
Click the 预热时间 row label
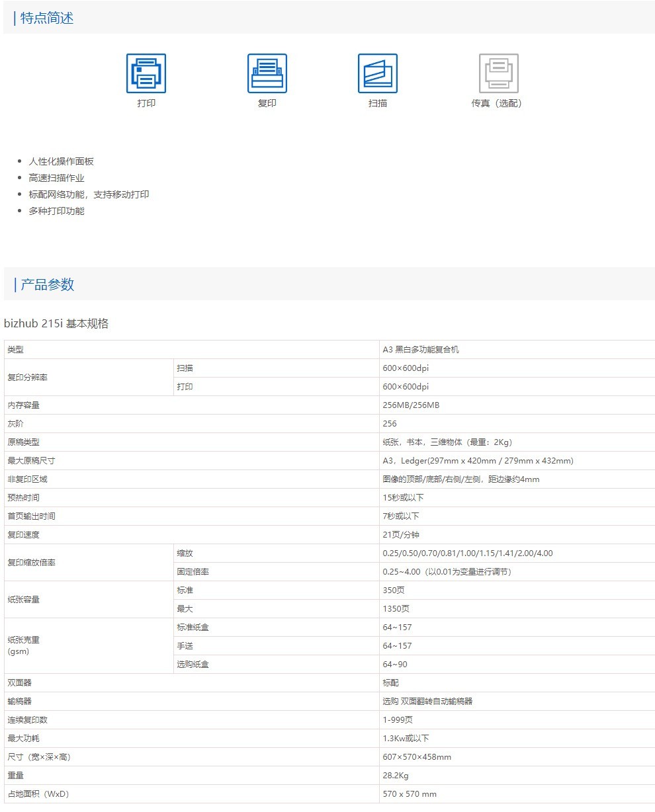tap(23, 498)
